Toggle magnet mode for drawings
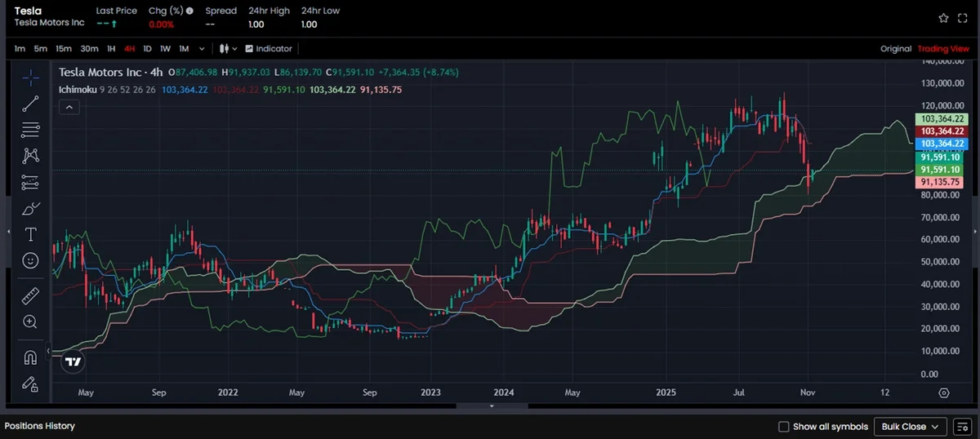 click(30, 357)
